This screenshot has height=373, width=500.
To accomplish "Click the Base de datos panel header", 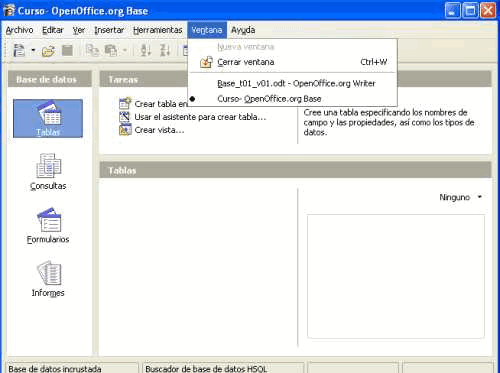I will point(49,79).
